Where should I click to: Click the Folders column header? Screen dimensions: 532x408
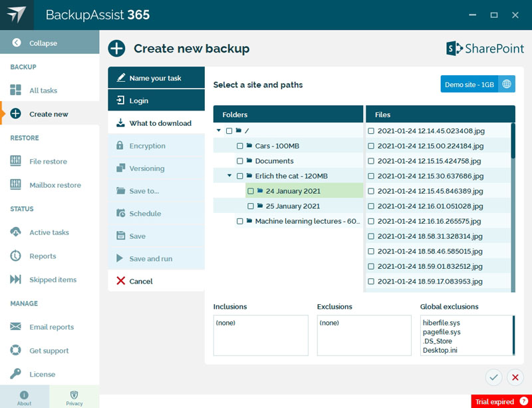[x=288, y=114]
